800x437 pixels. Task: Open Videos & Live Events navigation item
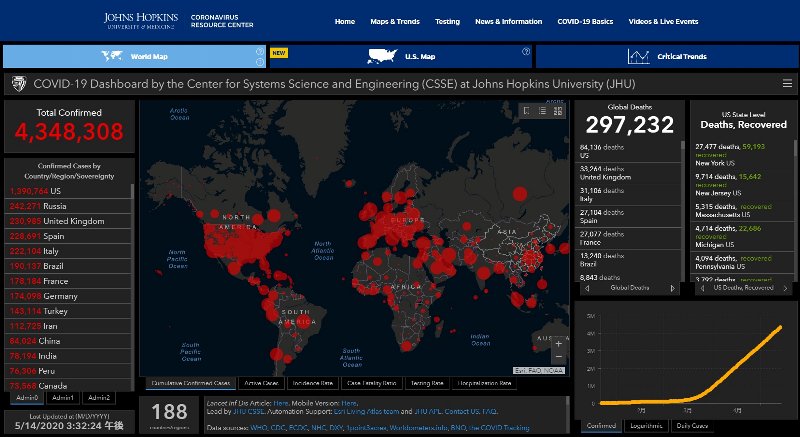click(x=663, y=21)
